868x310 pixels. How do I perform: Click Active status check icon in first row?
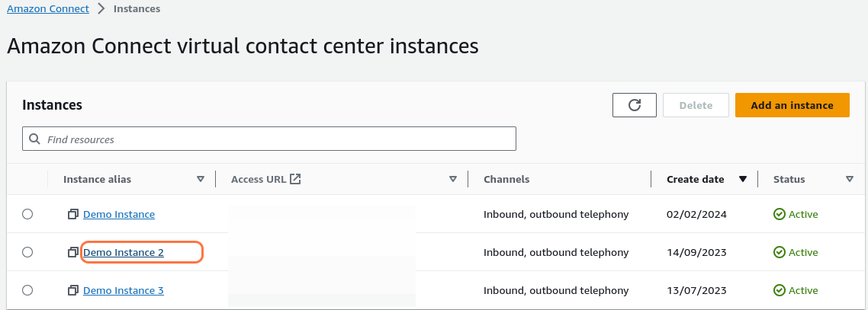(779, 215)
